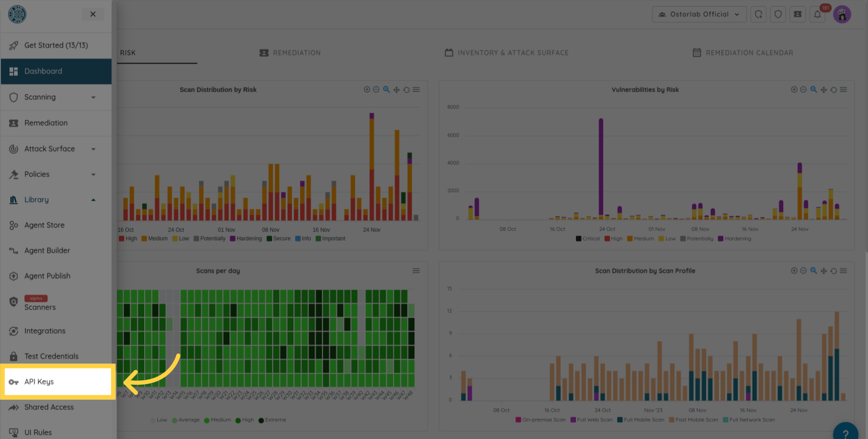Open the help question mark button
This screenshot has width=868, height=439.
pos(845,433)
